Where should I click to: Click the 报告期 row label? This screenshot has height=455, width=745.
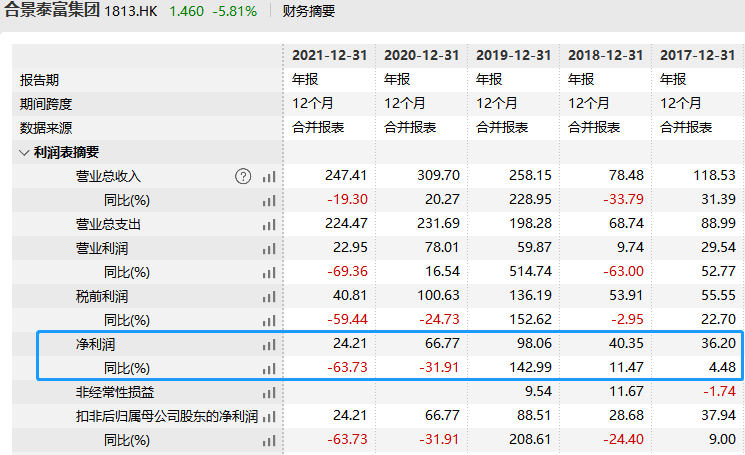tap(39, 80)
